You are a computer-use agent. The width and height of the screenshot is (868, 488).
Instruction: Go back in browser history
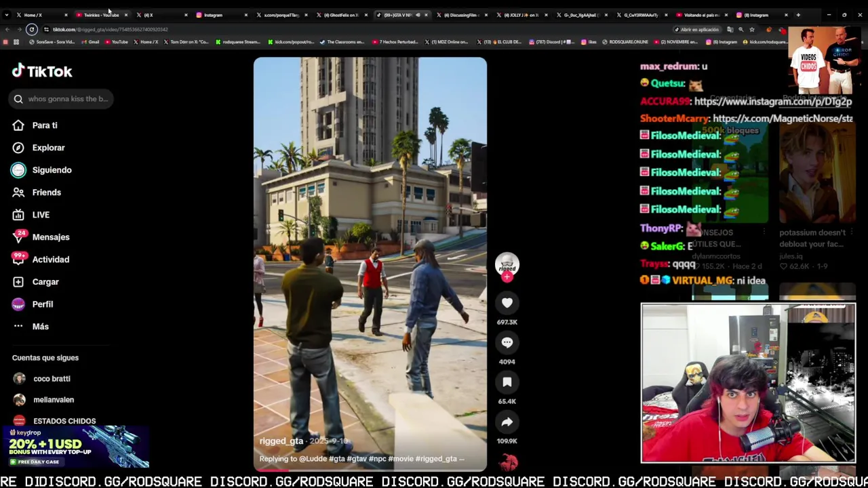(7, 30)
